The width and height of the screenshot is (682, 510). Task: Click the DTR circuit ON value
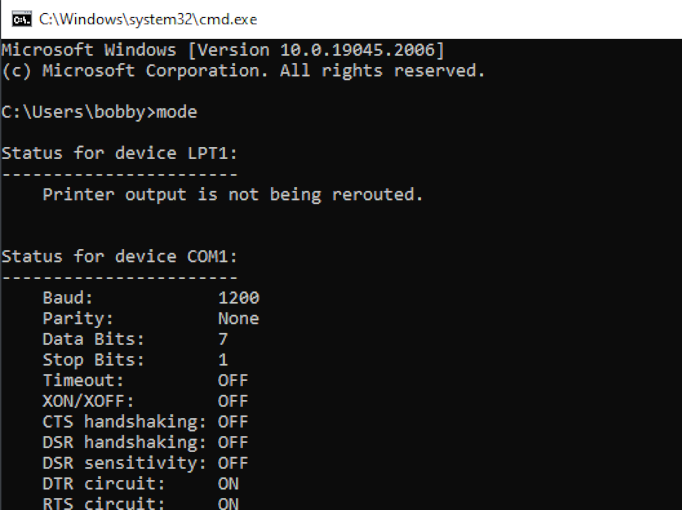(x=228, y=483)
